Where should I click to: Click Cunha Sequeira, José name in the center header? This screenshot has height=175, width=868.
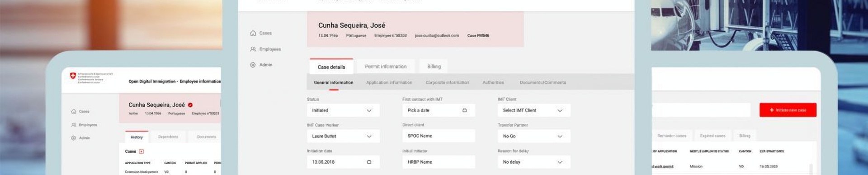click(352, 25)
